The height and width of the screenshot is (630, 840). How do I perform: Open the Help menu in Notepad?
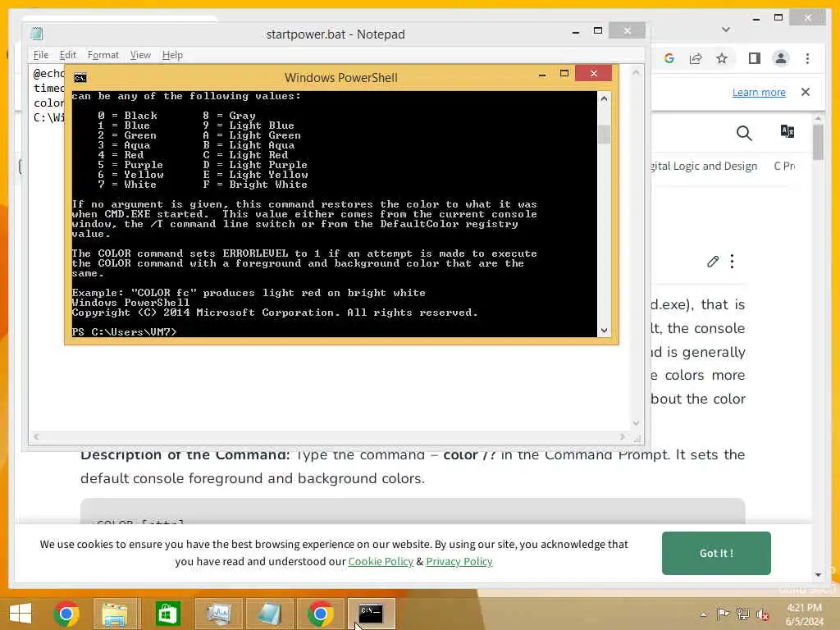click(172, 55)
